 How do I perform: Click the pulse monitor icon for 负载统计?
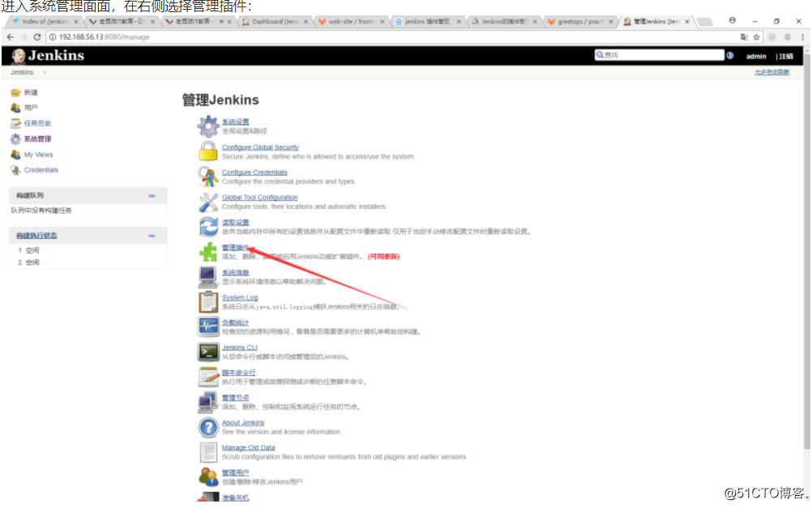(x=208, y=327)
